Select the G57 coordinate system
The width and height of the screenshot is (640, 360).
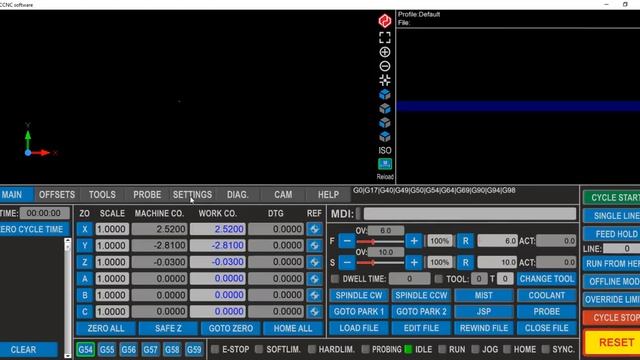(x=150, y=349)
